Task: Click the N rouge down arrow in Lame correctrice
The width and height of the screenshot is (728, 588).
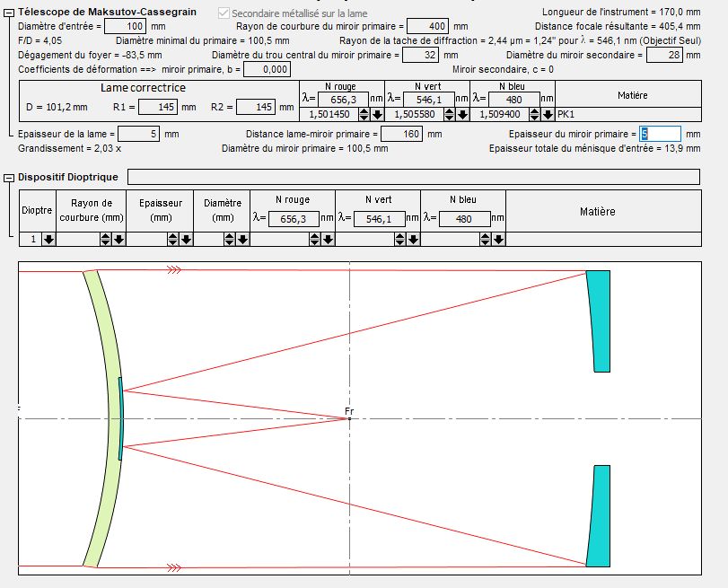Action: [377, 115]
